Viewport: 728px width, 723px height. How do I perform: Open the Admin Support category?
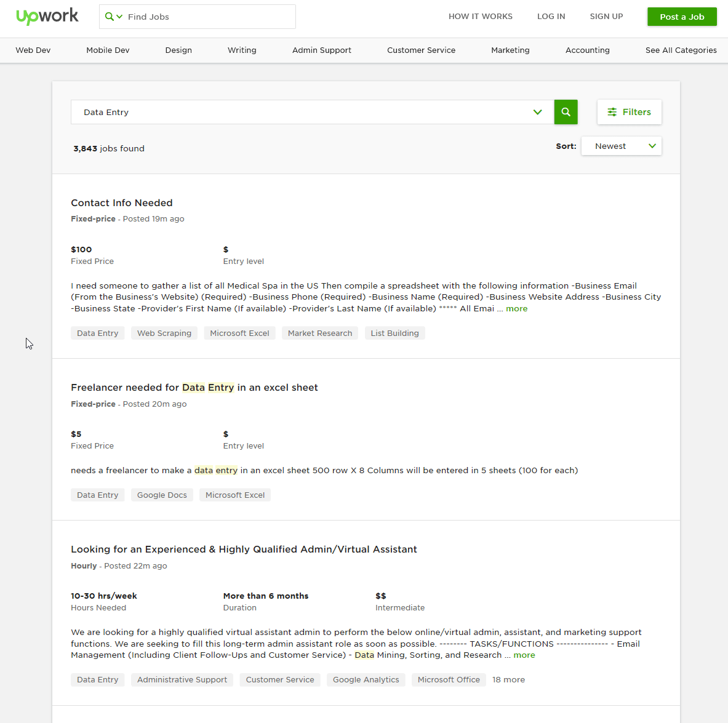tap(322, 50)
